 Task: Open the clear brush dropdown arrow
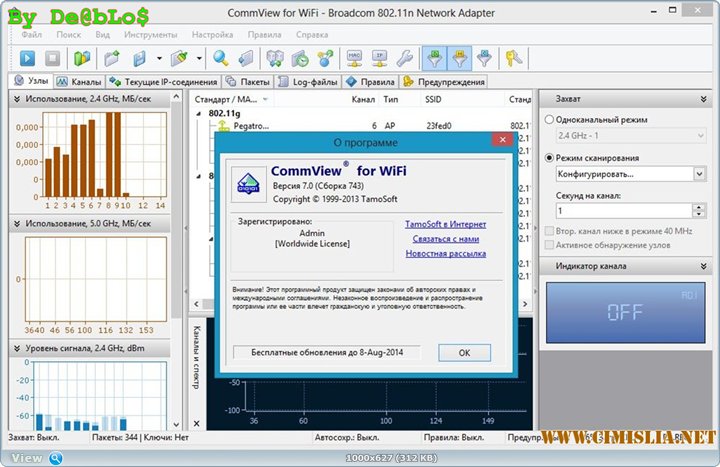(x=199, y=58)
